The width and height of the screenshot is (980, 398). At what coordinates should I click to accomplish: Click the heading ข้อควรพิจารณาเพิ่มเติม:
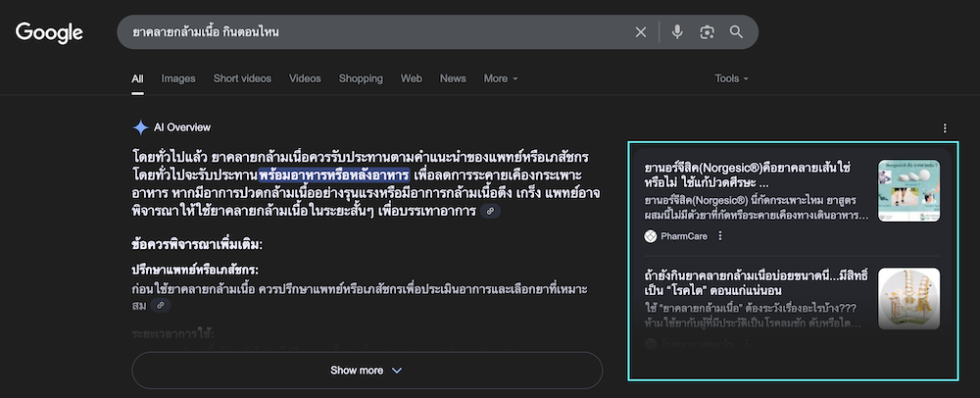point(197,244)
